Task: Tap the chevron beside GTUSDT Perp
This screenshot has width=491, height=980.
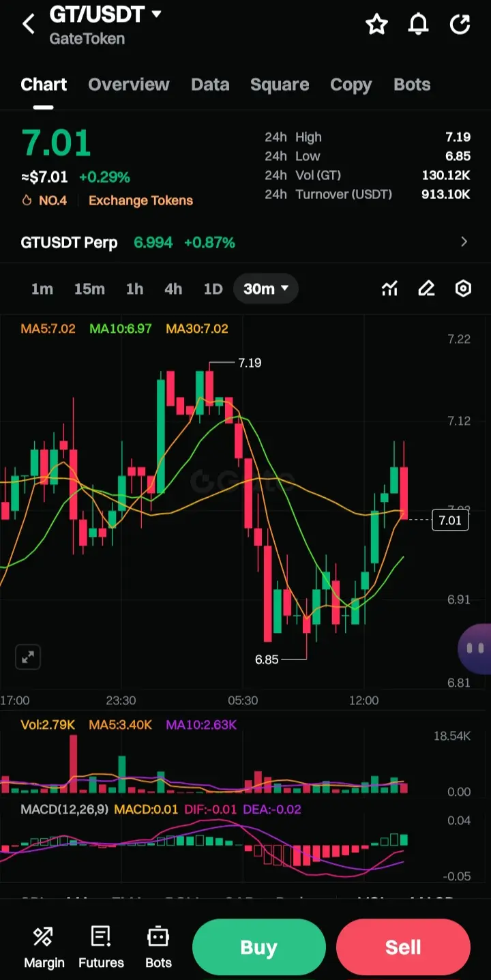Action: click(x=464, y=241)
